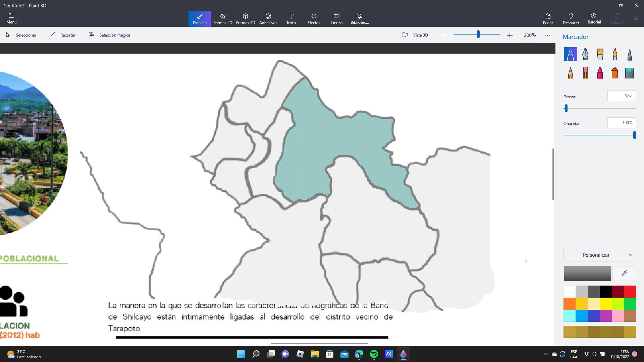Expand the Personalizar material dropdown
Screen dimensions: 644x362
click(x=599, y=255)
